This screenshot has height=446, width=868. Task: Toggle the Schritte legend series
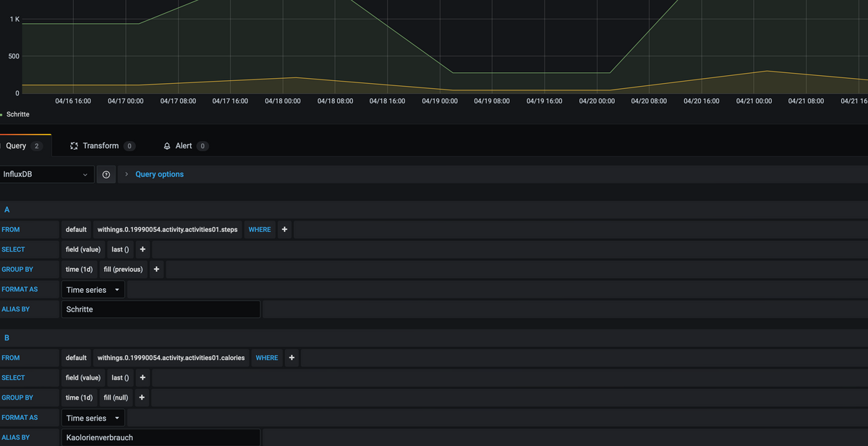click(17, 114)
